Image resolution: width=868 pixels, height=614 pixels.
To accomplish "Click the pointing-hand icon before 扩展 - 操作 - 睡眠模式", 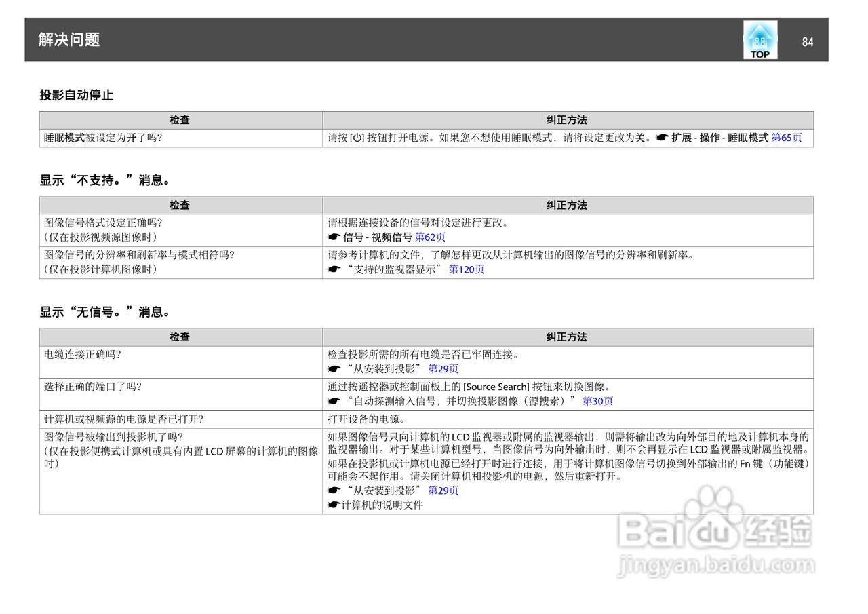I will coord(662,138).
